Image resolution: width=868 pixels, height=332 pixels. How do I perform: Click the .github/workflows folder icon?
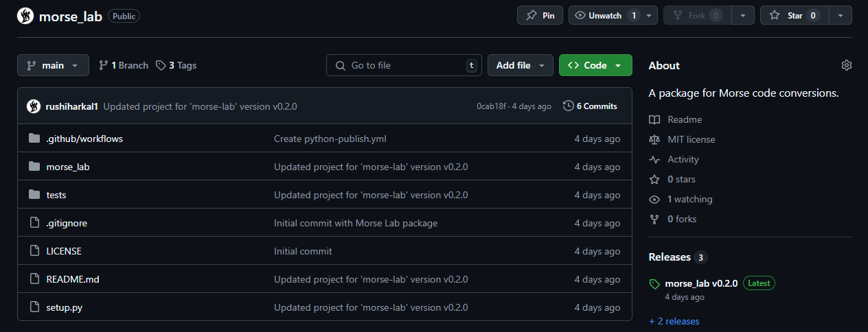point(34,139)
